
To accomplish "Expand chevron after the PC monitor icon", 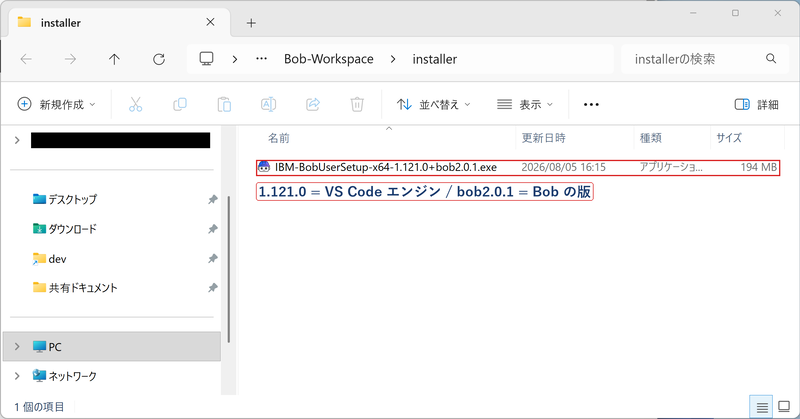I will 235,59.
